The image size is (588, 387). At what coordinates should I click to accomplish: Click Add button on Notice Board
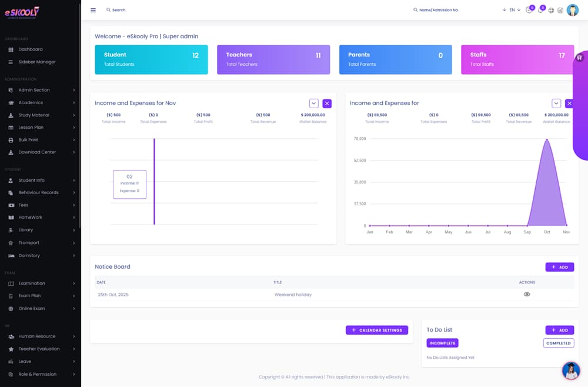click(559, 267)
